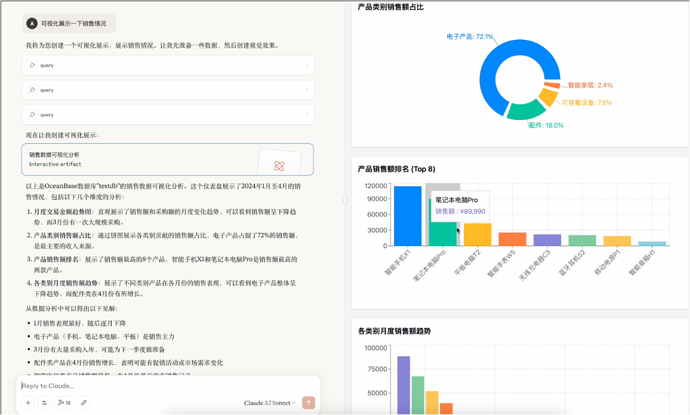Click the orange 智能手表W5 bar

(512, 239)
